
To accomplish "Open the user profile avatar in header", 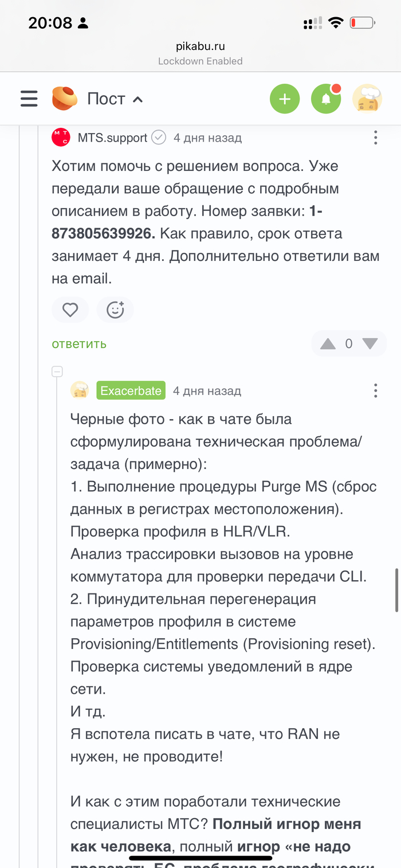I will [x=367, y=99].
